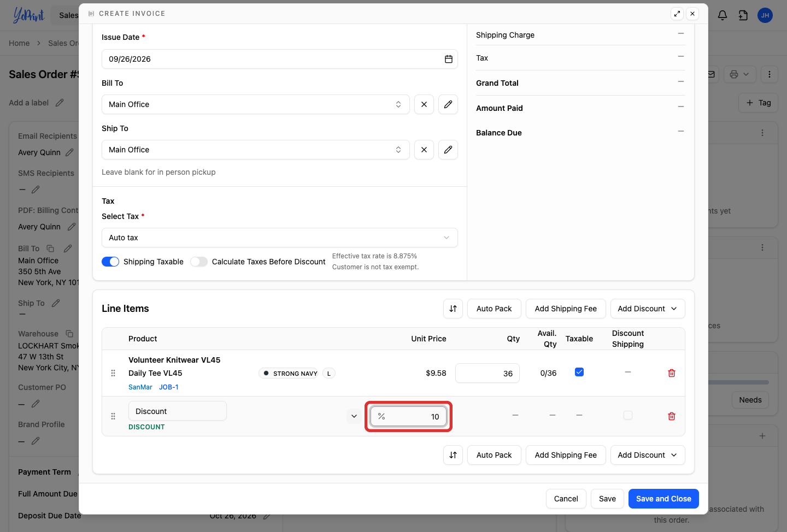Open the bottom Add Discount dropdown
This screenshot has width=787, height=532.
(648, 455)
